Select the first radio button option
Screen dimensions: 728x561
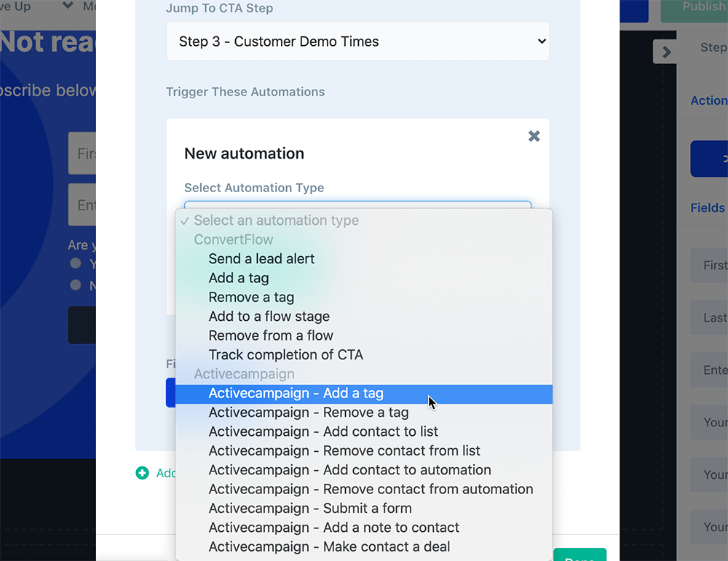pyautogui.click(x=75, y=263)
